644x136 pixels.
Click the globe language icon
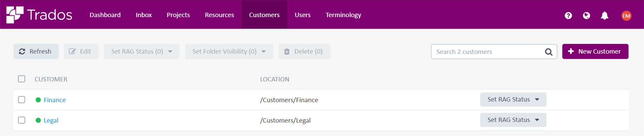586,15
